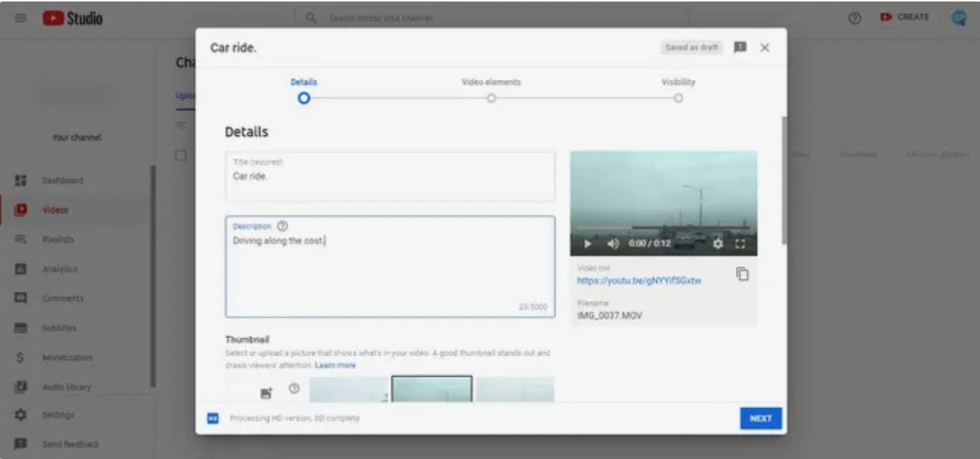The image size is (980, 459).
Task: Open video player settings gear
Action: (x=718, y=244)
